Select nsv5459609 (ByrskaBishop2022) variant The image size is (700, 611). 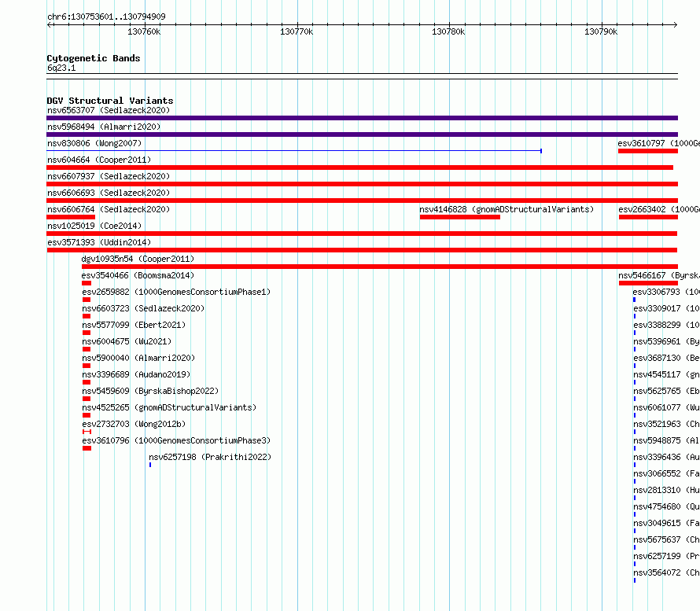coord(150,391)
